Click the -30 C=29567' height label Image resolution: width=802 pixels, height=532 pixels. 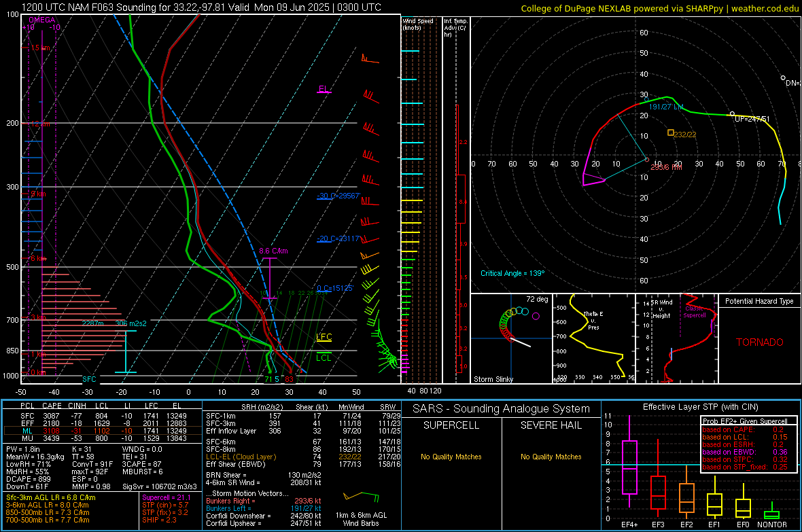(x=338, y=196)
